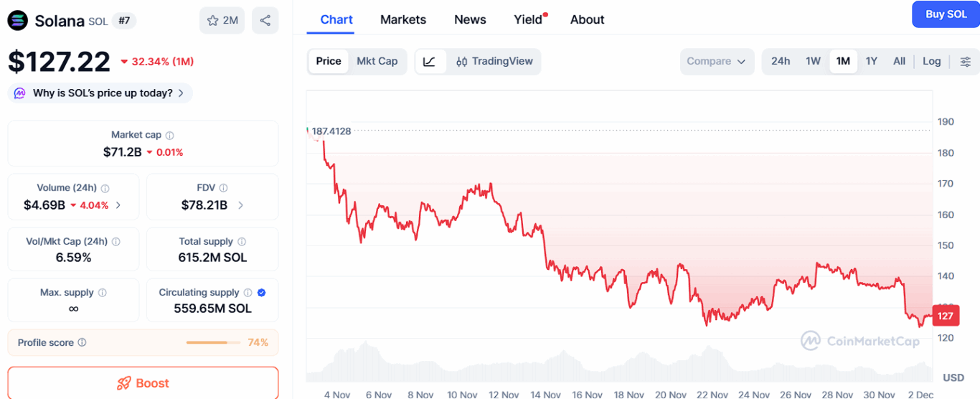Add Solana to watchlist with star
This screenshot has width=980, height=399.
click(x=222, y=20)
